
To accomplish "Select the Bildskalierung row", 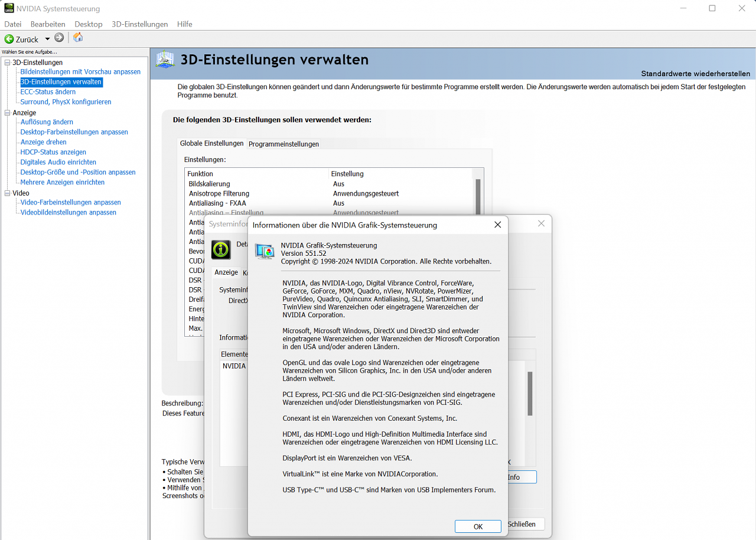I will tap(329, 184).
